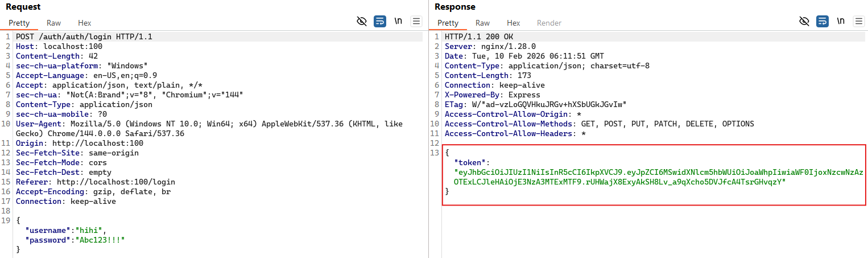Toggle word wrap icon in Request panel
The height and width of the screenshot is (258, 868).
pos(380,22)
